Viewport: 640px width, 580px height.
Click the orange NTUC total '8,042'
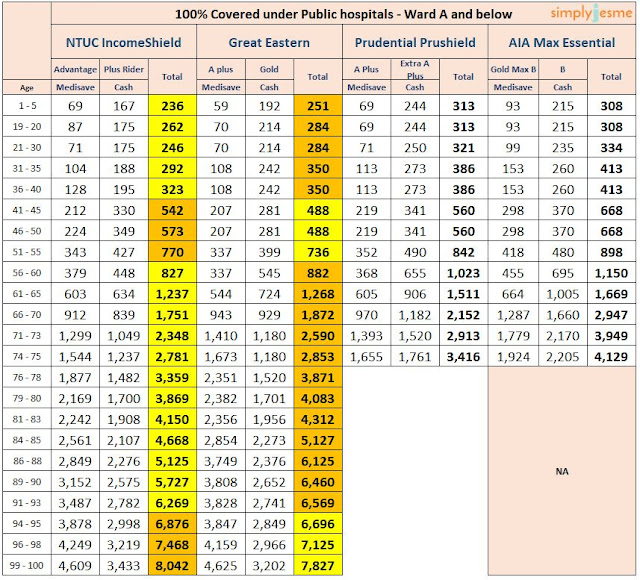pos(172,566)
